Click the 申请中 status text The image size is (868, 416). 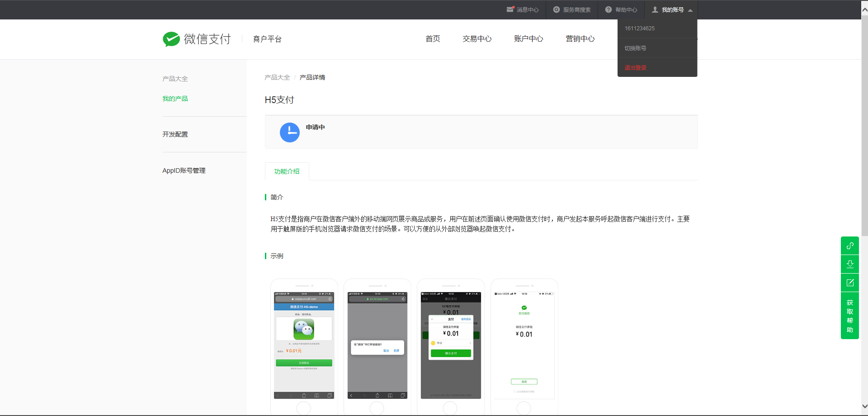(315, 127)
